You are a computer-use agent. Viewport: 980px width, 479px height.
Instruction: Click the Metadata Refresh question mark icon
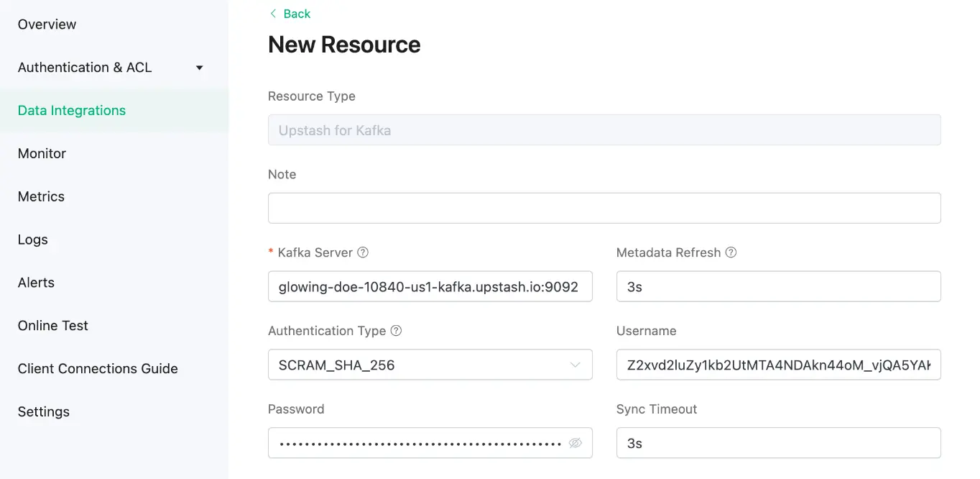[x=731, y=252]
